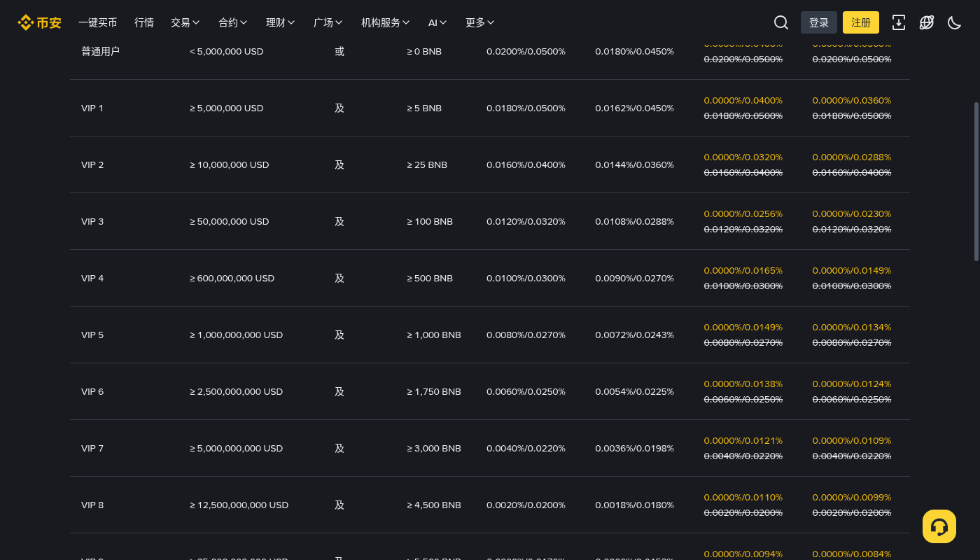Click the Binance logo

click(x=39, y=22)
